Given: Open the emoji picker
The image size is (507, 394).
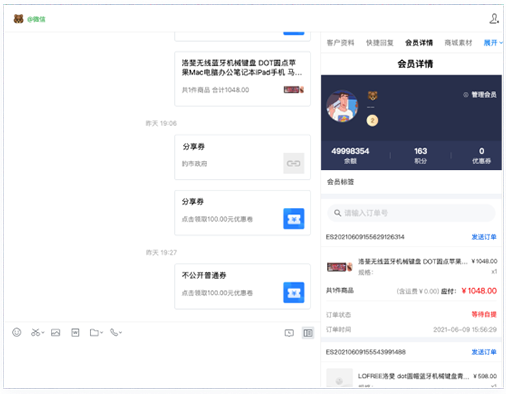Looking at the screenshot, I should coord(17,332).
